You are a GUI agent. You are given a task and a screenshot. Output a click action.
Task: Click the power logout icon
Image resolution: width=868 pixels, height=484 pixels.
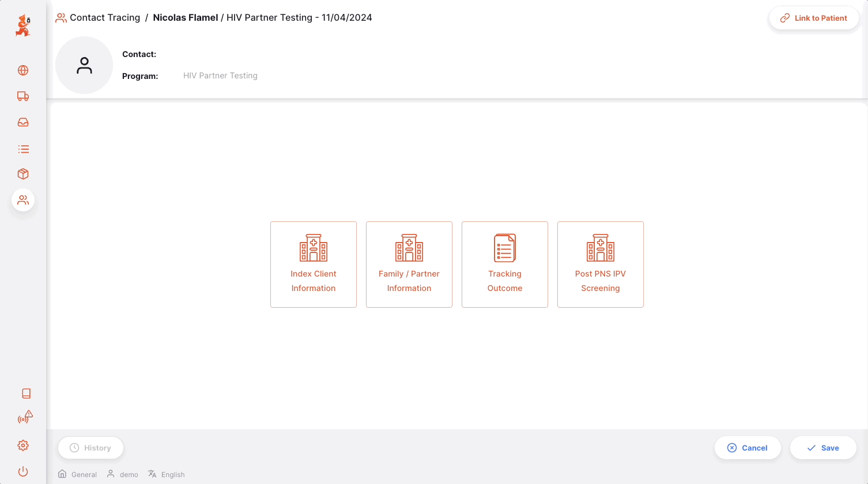[23, 471]
